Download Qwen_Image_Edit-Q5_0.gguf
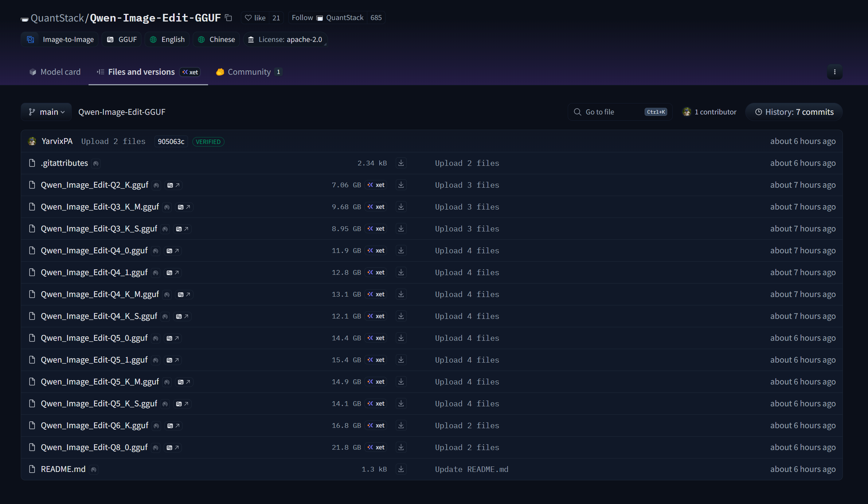The width and height of the screenshot is (868, 504). (401, 338)
